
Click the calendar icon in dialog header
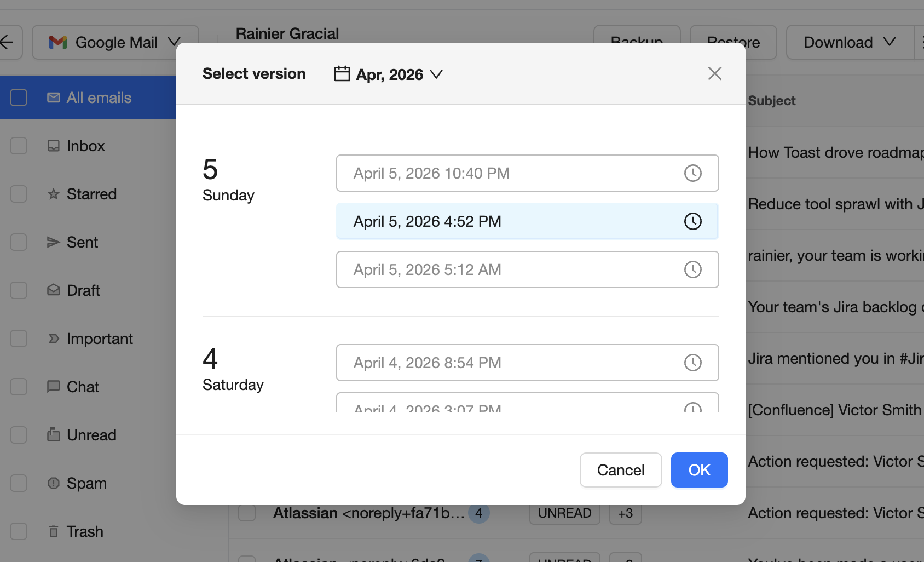342,73
